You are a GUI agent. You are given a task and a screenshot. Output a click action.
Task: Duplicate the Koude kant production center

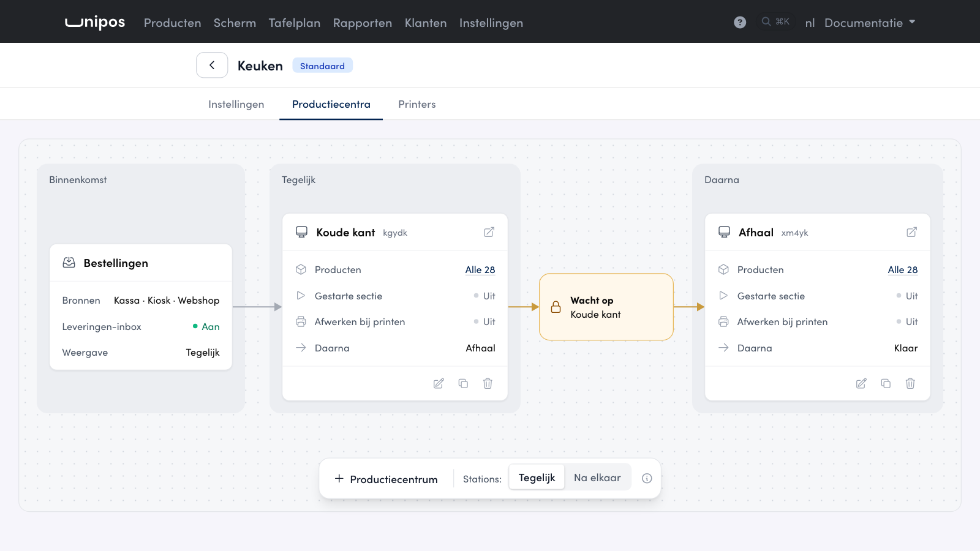pyautogui.click(x=463, y=383)
